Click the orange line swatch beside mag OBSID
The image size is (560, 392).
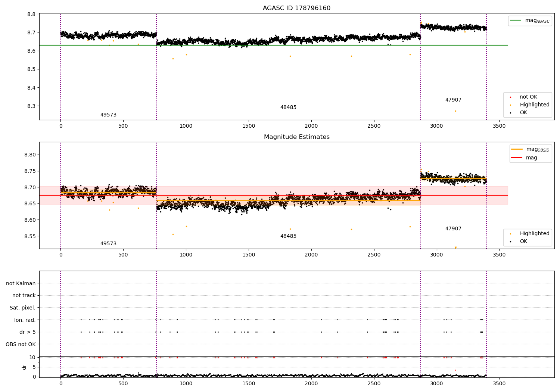tap(517, 149)
